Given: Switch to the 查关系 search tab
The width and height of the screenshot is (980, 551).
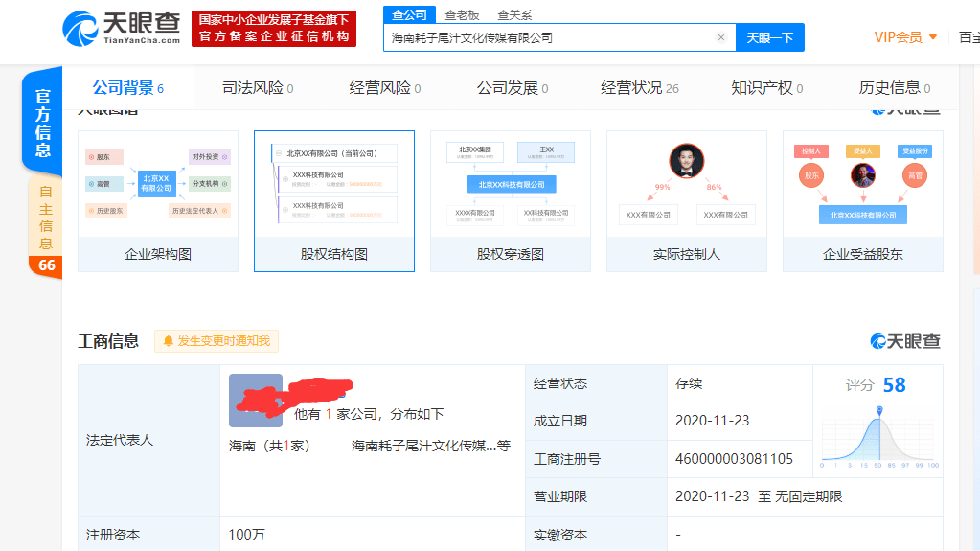Looking at the screenshot, I should [x=514, y=14].
